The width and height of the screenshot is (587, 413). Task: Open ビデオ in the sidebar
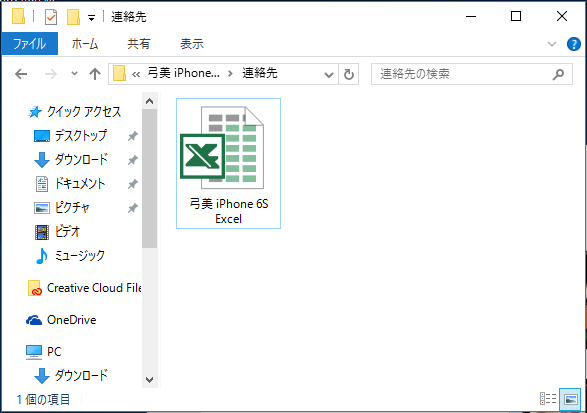pos(57,231)
